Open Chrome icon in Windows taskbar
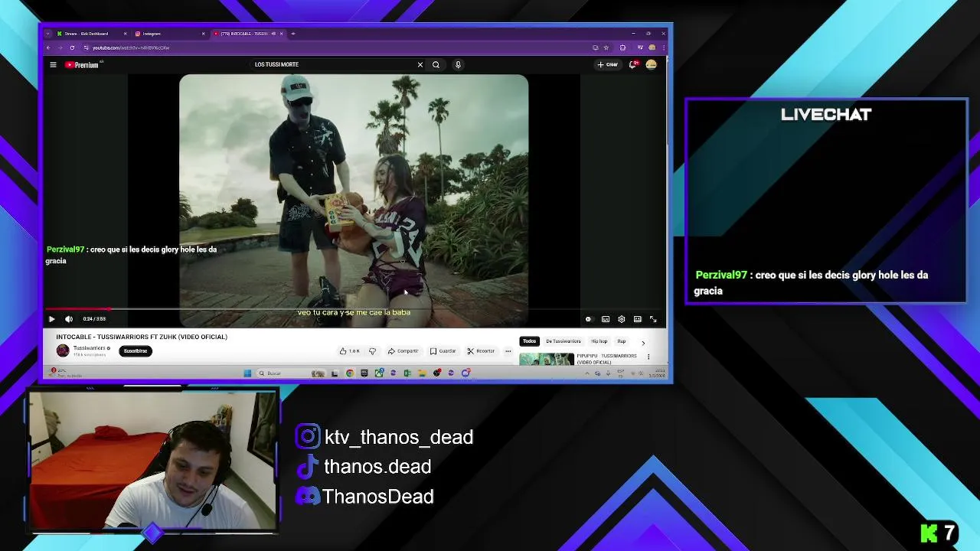The height and width of the screenshot is (551, 980). coord(350,373)
